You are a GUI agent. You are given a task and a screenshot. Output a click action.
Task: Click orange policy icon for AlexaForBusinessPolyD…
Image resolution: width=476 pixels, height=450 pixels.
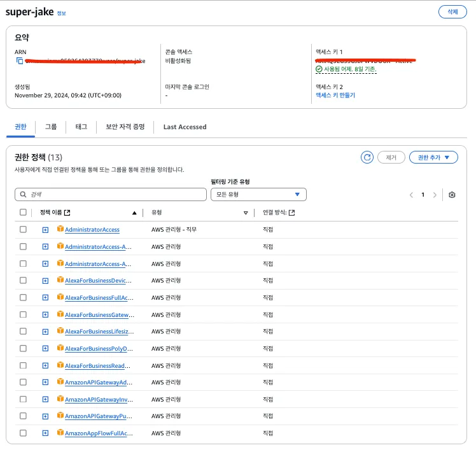tap(60, 348)
